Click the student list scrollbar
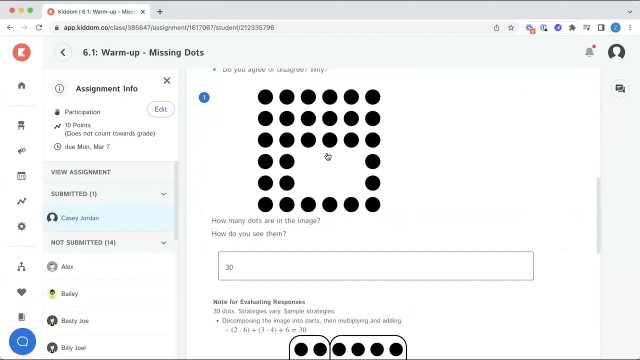 click(x=176, y=201)
